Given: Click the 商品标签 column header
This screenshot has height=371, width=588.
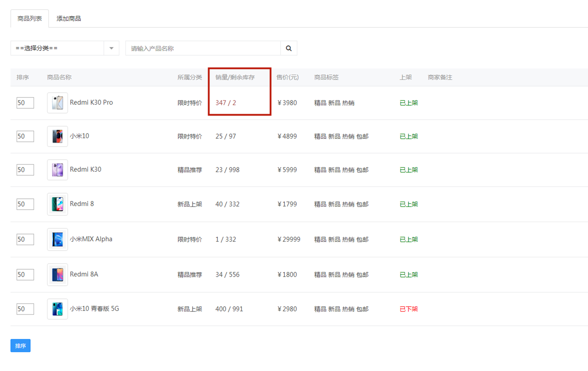Looking at the screenshot, I should point(326,77).
